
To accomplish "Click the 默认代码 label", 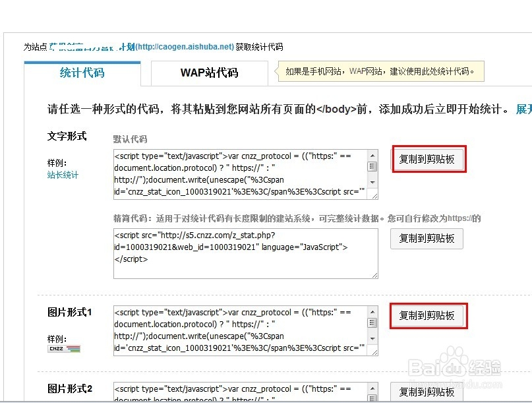I will click(130, 139).
